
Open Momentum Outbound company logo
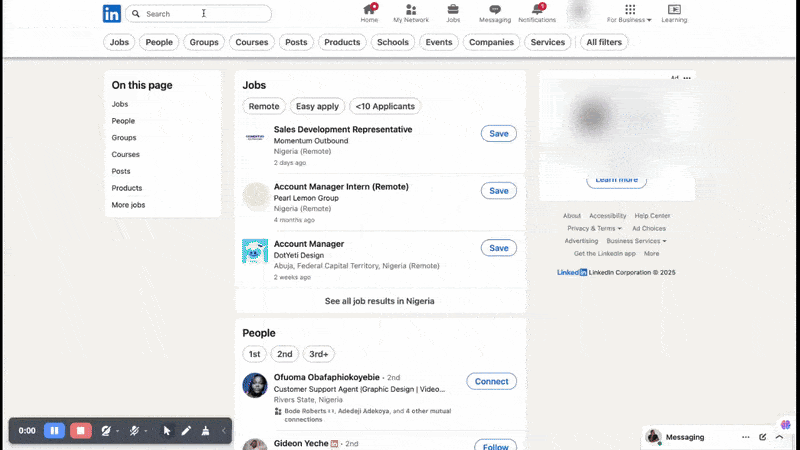pos(255,137)
